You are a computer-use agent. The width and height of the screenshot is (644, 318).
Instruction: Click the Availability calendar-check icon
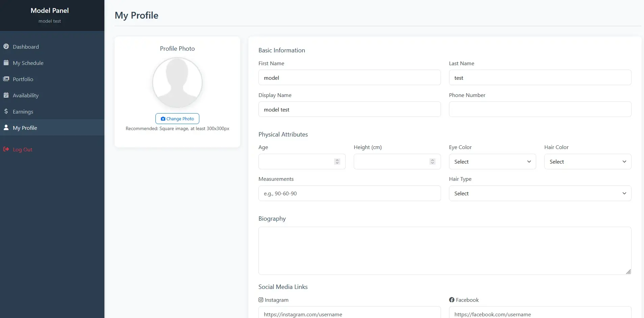[x=6, y=95]
